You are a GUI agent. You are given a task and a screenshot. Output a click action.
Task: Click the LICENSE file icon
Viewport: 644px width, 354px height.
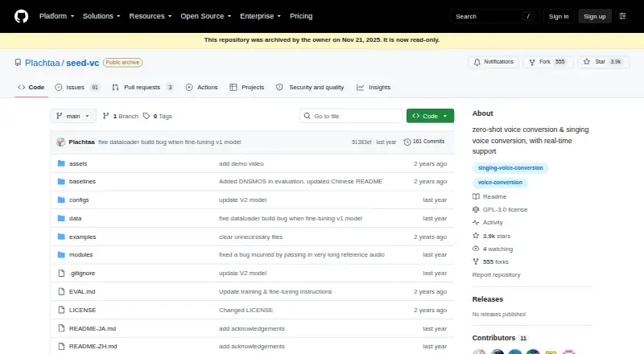(61, 310)
